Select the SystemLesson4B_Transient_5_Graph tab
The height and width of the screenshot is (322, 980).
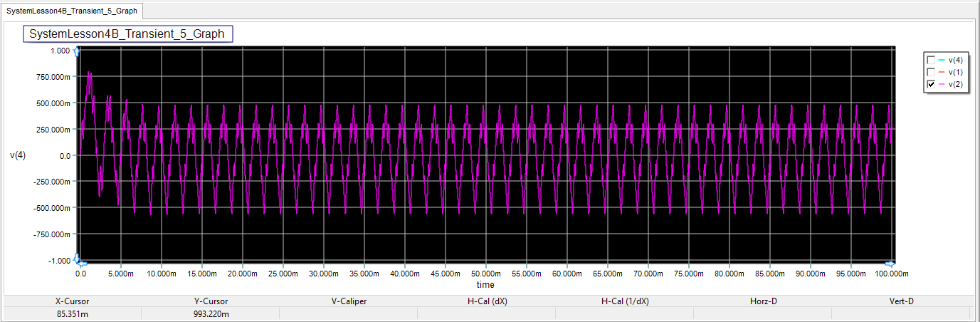[x=73, y=11]
